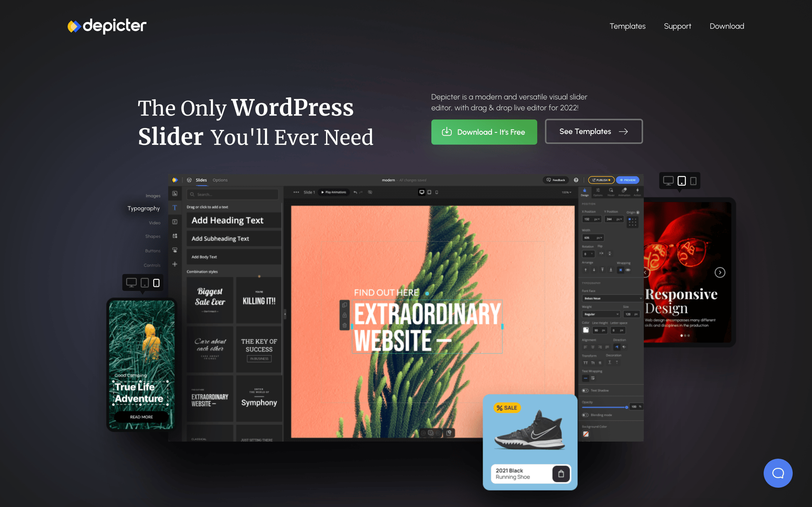Click the Search field in the text panel
Screen dimensions: 812x507
click(x=233, y=194)
